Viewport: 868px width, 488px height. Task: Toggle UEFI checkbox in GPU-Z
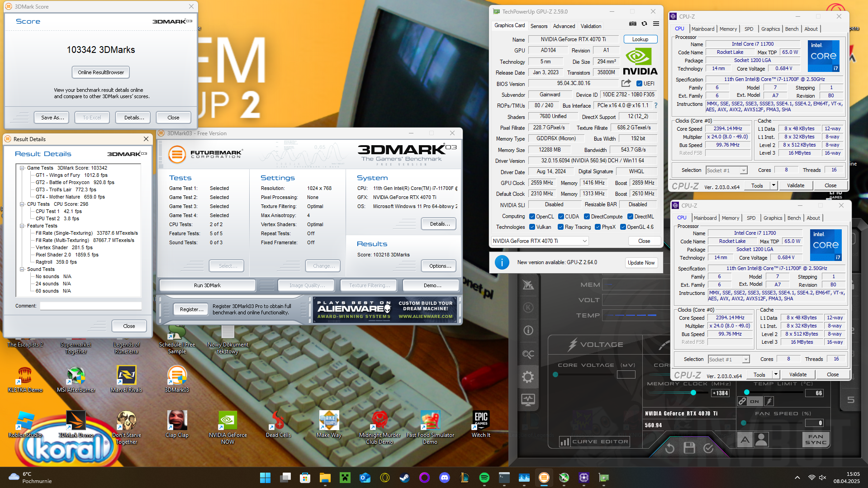[x=639, y=84]
